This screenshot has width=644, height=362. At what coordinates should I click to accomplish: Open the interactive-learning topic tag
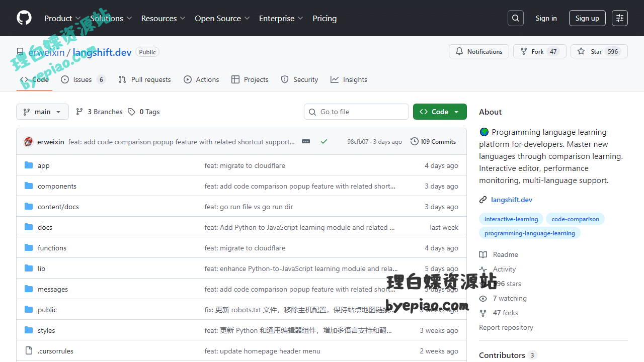click(x=511, y=219)
